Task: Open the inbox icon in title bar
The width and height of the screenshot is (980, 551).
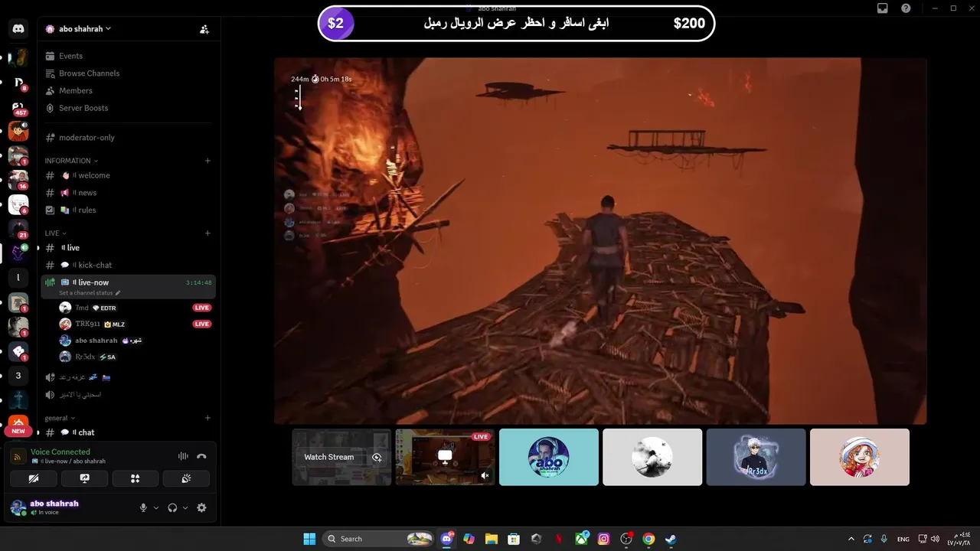Action: coord(883,8)
